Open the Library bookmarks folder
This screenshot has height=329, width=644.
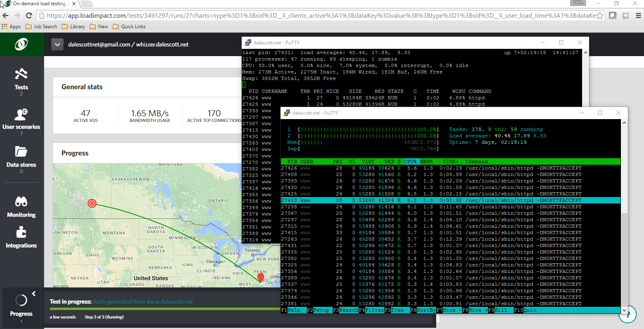(x=73, y=27)
